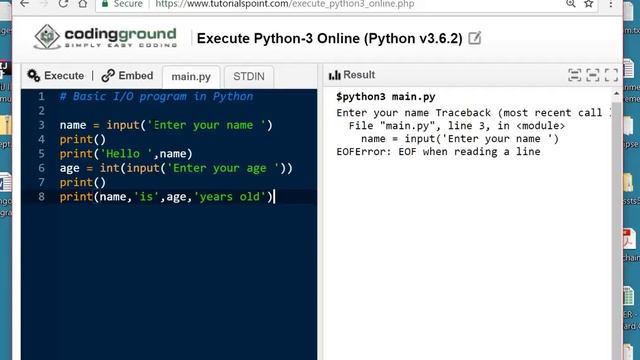Image resolution: width=640 pixels, height=360 pixels.
Task: Click the Execute gears icon
Action: click(x=33, y=76)
